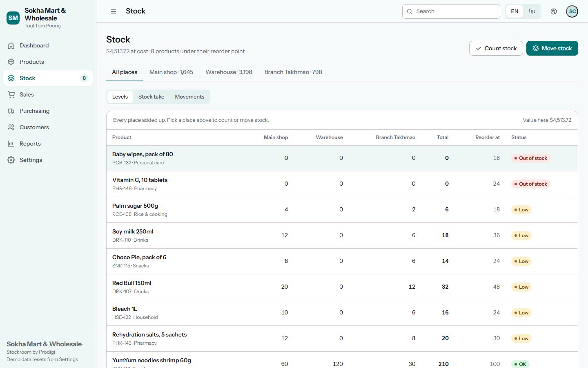Show the Branch Takhmao tab
588x368 pixels.
click(x=293, y=72)
